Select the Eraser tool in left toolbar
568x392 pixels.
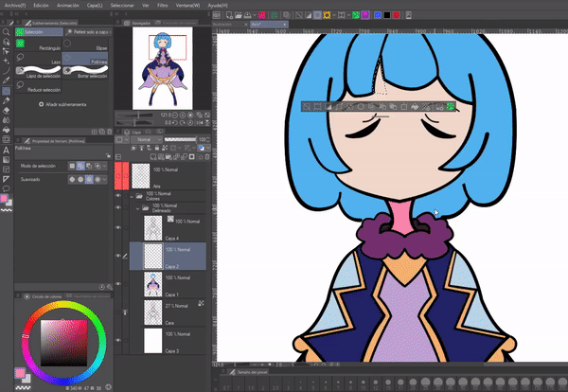click(x=6, y=111)
